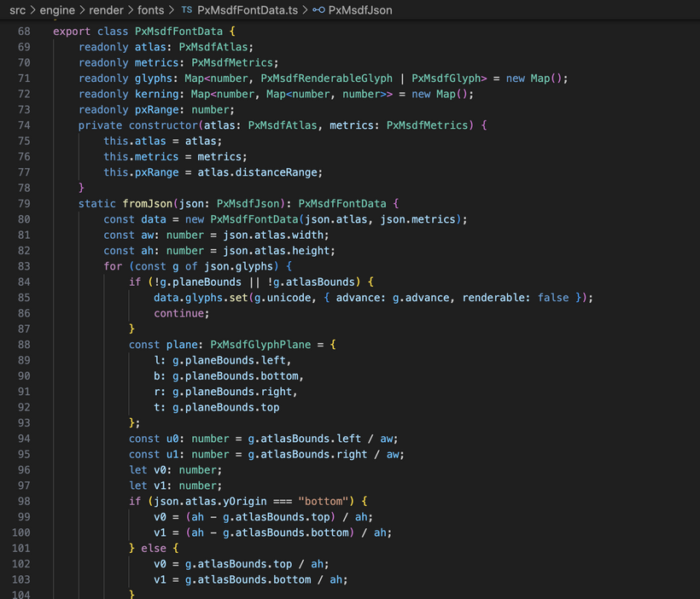Select line 79 via its line number
The image size is (700, 599).
point(23,204)
